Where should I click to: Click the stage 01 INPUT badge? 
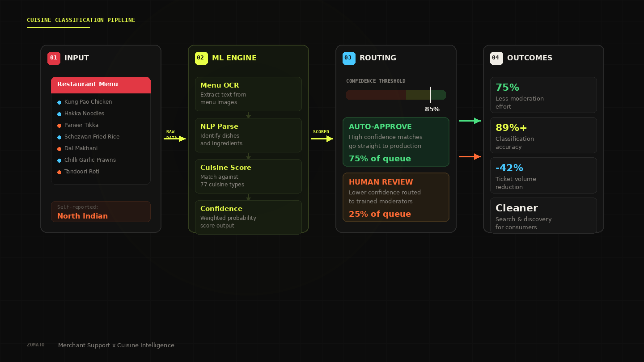(54, 58)
